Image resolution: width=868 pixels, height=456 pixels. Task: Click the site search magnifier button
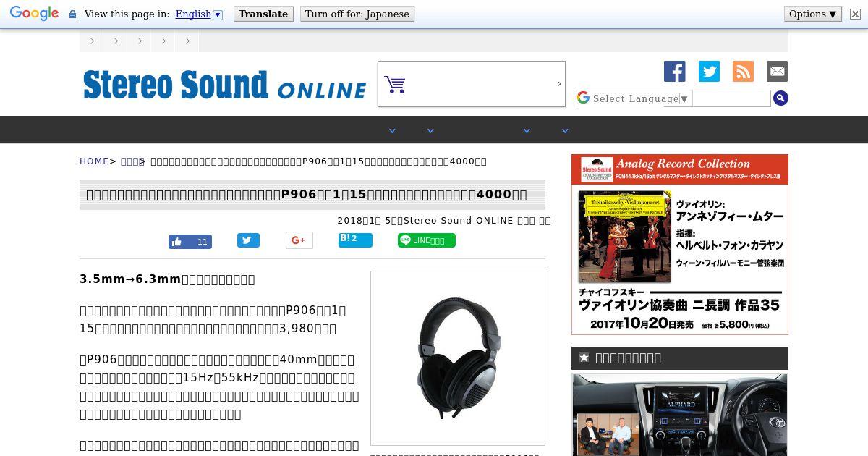click(780, 98)
